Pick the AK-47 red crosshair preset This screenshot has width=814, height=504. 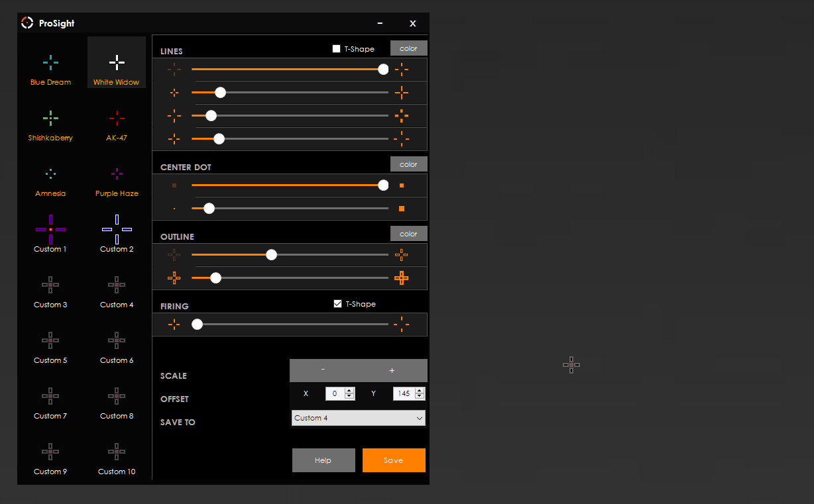coord(117,125)
